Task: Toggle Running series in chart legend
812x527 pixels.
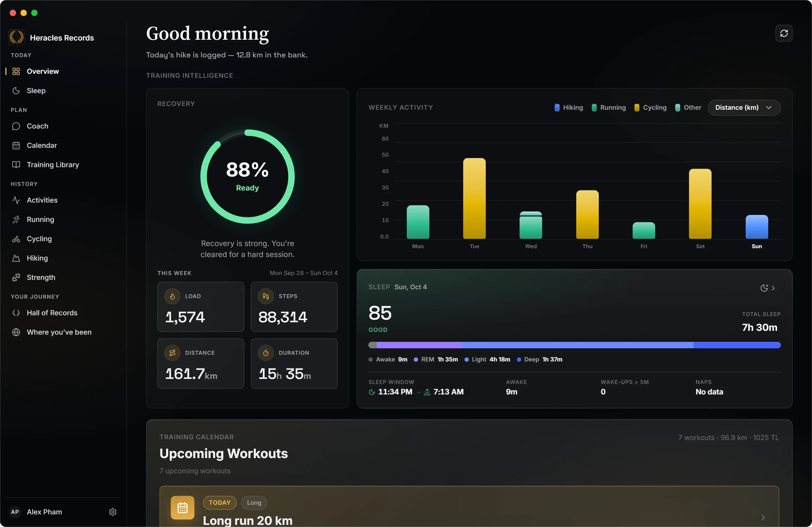Action: pos(609,108)
